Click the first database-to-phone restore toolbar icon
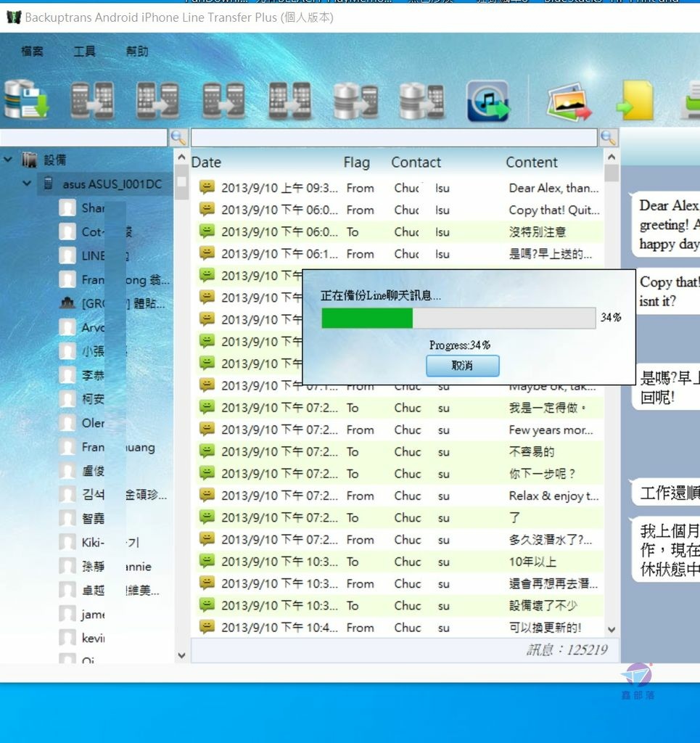Viewport: 700px width, 743px height. point(355,100)
